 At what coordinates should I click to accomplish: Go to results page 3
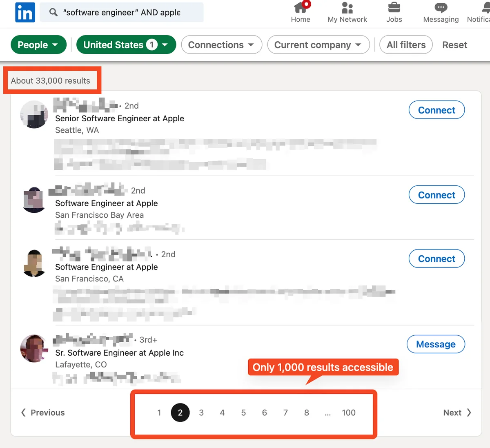[201, 412]
